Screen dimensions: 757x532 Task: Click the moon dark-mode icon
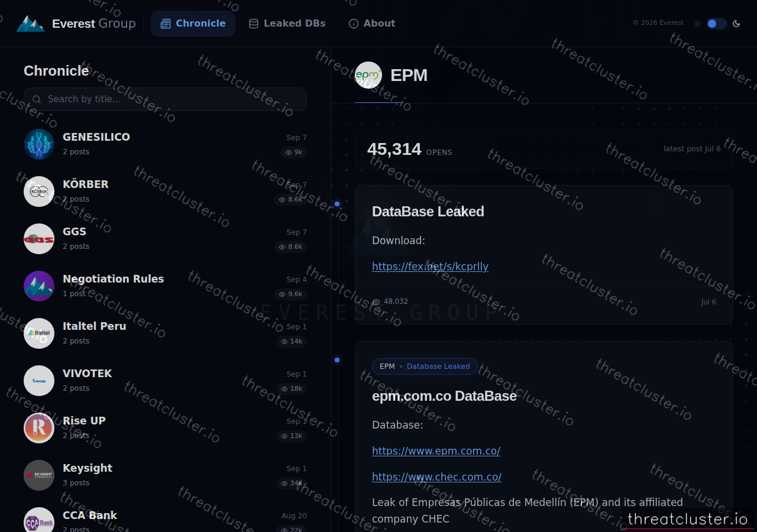pos(736,24)
